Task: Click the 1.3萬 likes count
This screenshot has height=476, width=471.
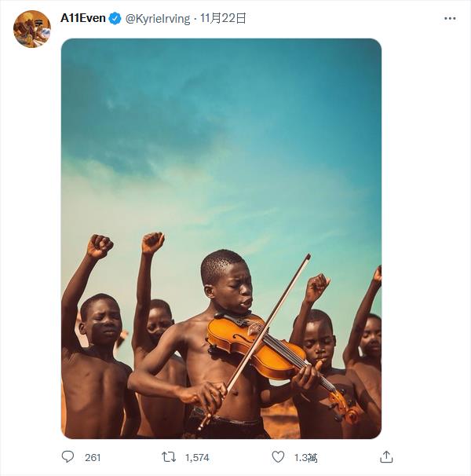Action: coord(306,457)
